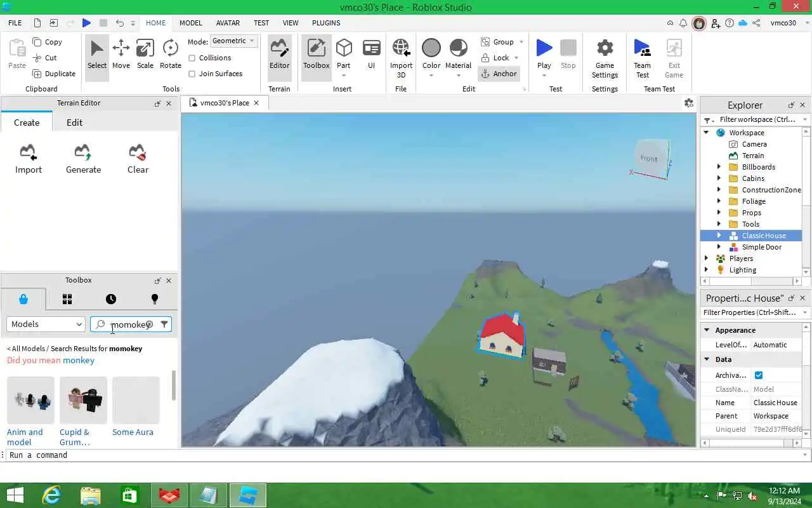Open Toolbox Marketplace tab
The image size is (812, 508).
[23, 299]
